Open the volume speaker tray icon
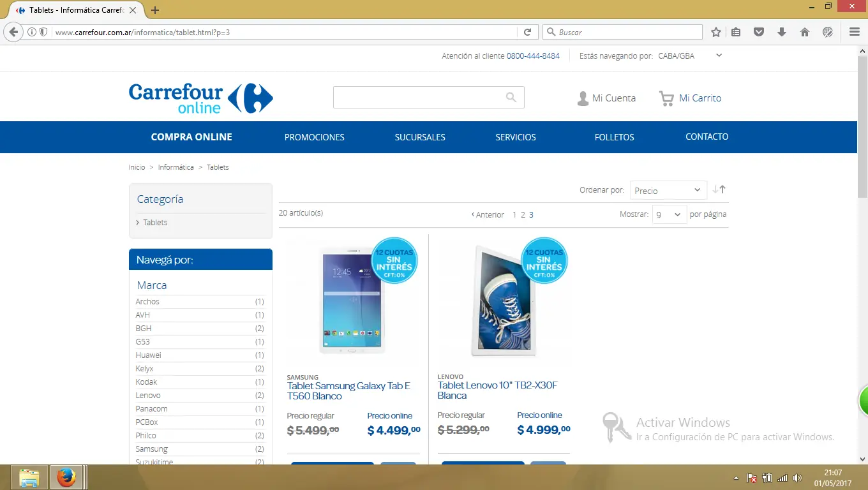This screenshot has height=490, width=868. pos(797,478)
